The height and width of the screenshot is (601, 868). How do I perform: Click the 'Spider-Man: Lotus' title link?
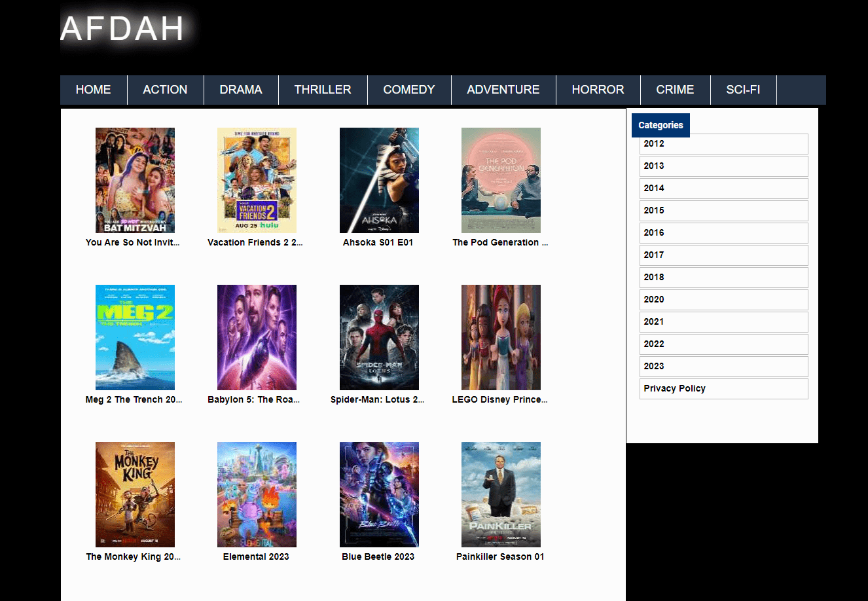point(377,399)
